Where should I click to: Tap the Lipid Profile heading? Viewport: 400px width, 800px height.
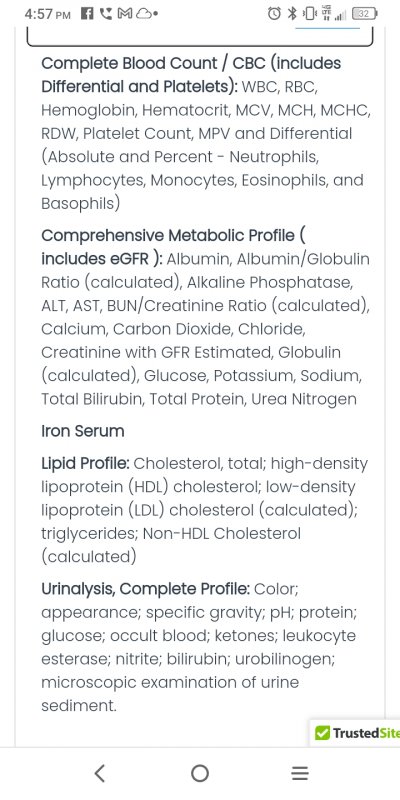(85, 463)
